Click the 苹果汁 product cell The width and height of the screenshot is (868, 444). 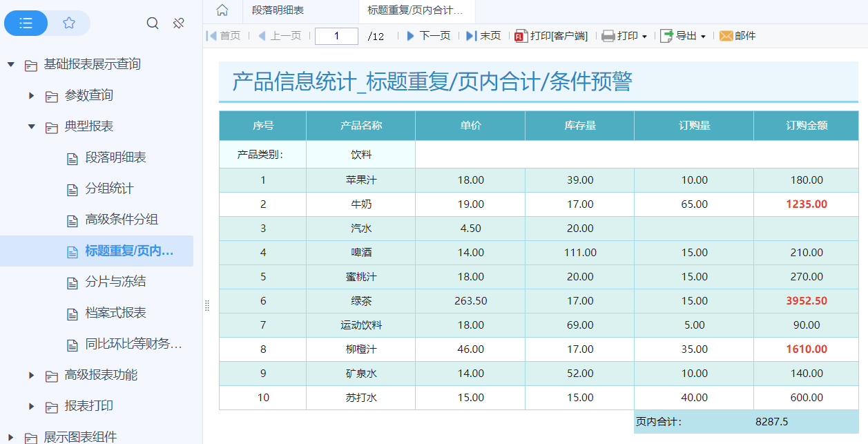pos(361,180)
